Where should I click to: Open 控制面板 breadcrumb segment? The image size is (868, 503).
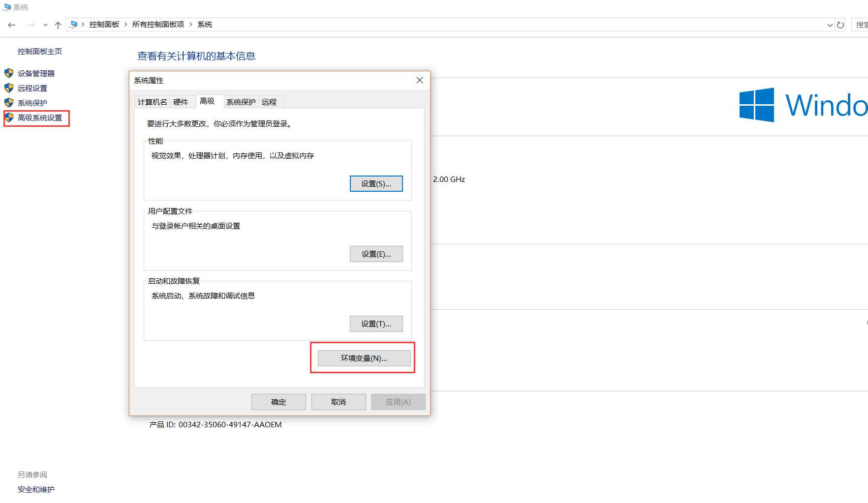(x=104, y=25)
